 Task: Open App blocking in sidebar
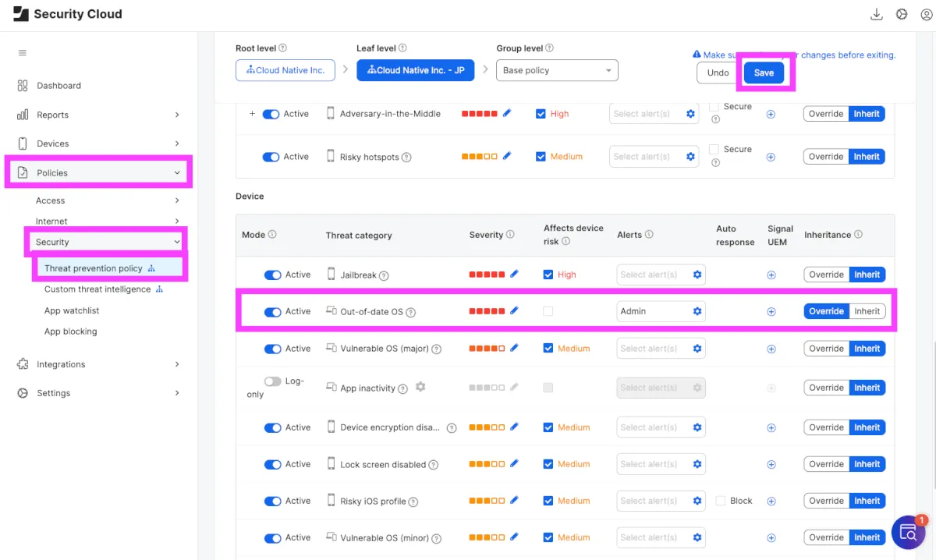tap(70, 331)
